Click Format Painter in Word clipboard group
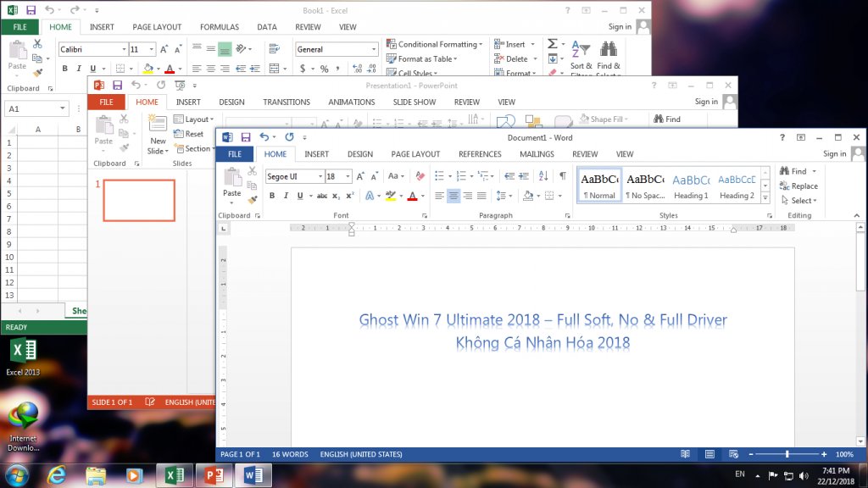 [x=253, y=200]
